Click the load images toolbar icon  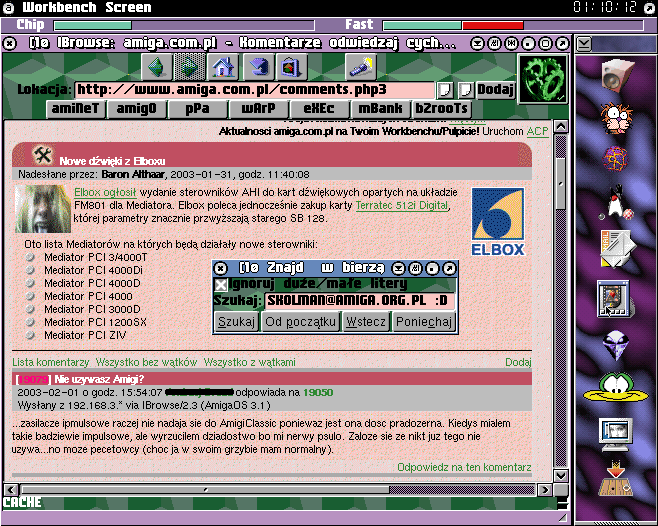click(x=291, y=67)
